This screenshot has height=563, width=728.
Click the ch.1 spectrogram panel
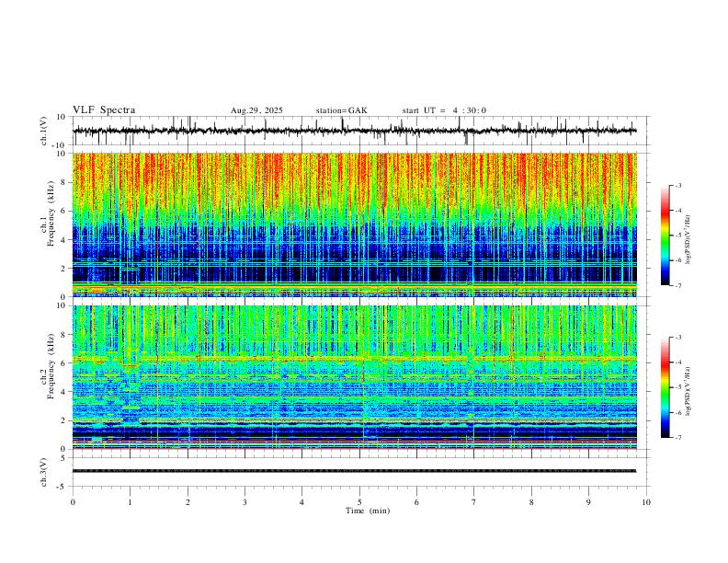(354, 224)
